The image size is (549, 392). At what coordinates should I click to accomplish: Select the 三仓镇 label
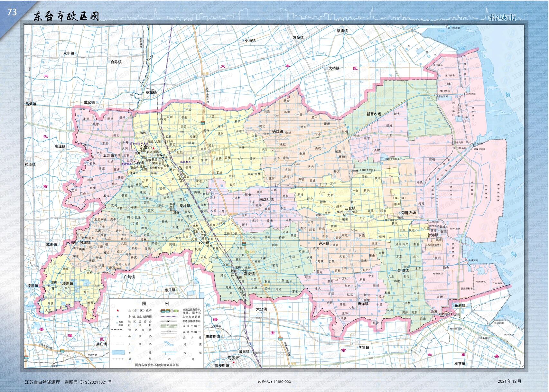tap(350, 209)
